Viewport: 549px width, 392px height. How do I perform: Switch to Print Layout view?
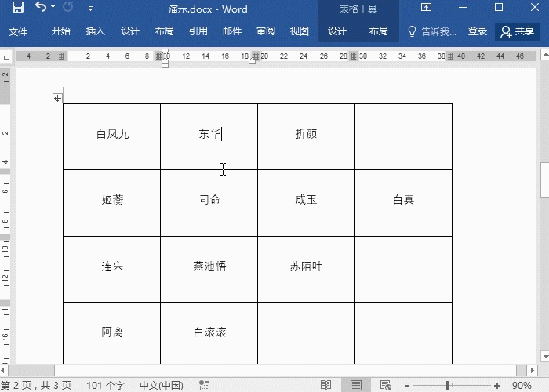(x=356, y=386)
